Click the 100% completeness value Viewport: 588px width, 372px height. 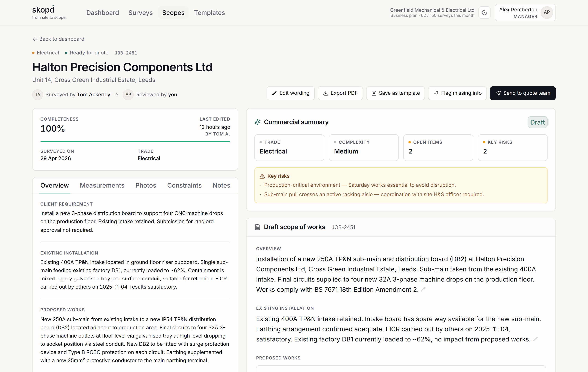(x=53, y=129)
